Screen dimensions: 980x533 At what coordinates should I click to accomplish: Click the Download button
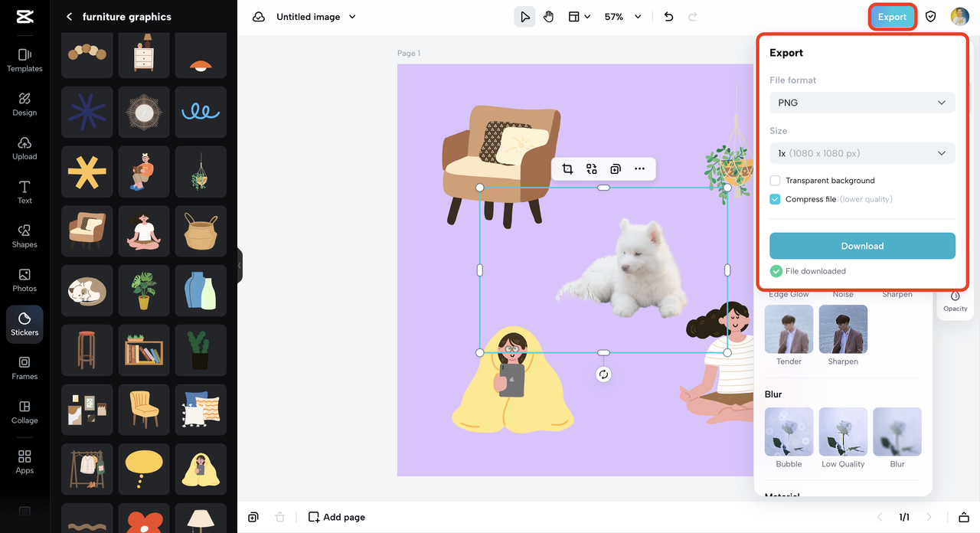click(862, 246)
